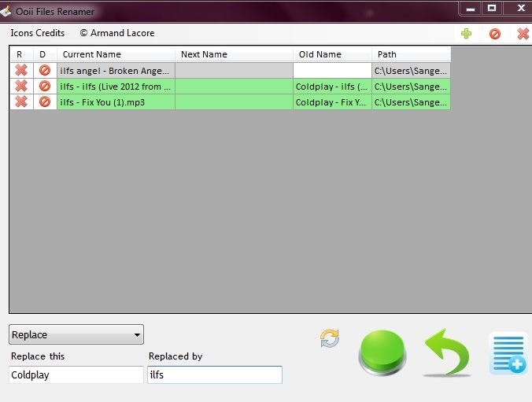Click the big green round apply button
The height and width of the screenshot is (402, 532).
[382, 352]
